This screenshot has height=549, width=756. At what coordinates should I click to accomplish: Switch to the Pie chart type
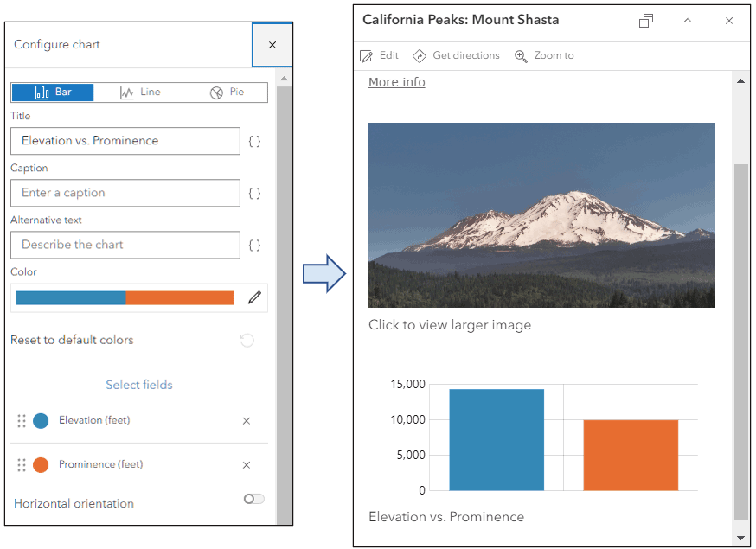227,92
